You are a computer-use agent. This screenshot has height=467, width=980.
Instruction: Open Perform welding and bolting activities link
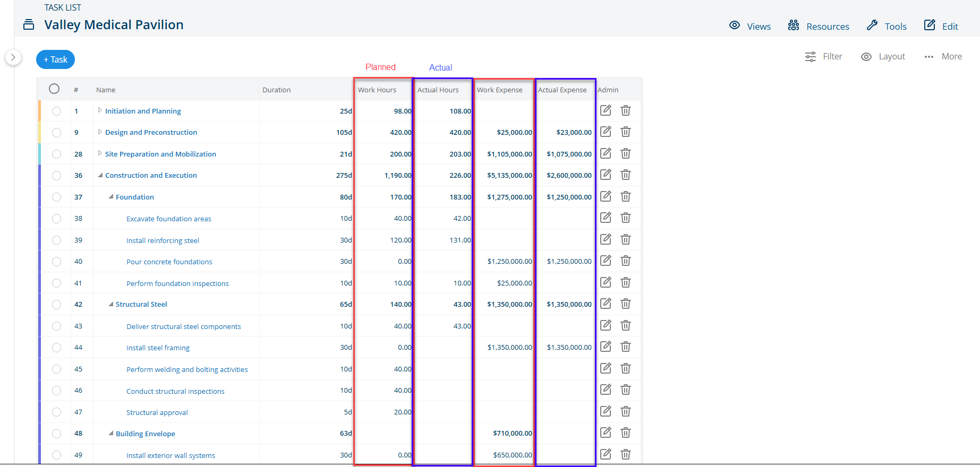click(187, 369)
